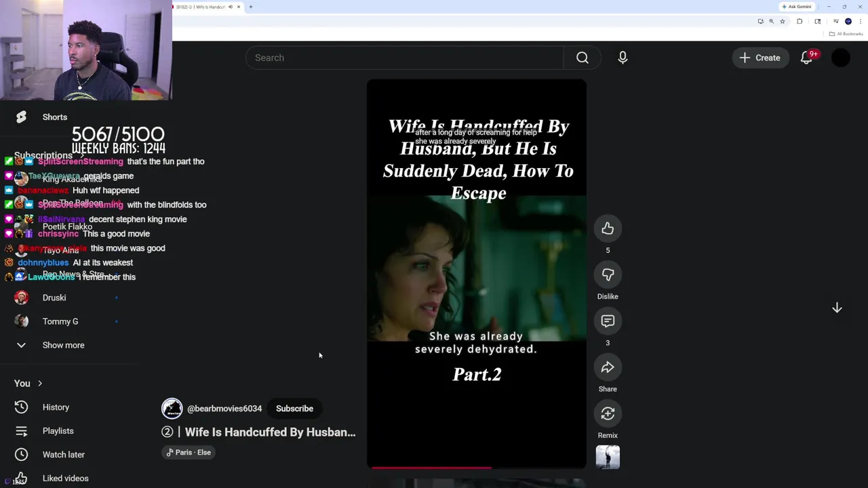The width and height of the screenshot is (868, 488).
Task: Dislike this Short with thumbs down
Action: [608, 275]
